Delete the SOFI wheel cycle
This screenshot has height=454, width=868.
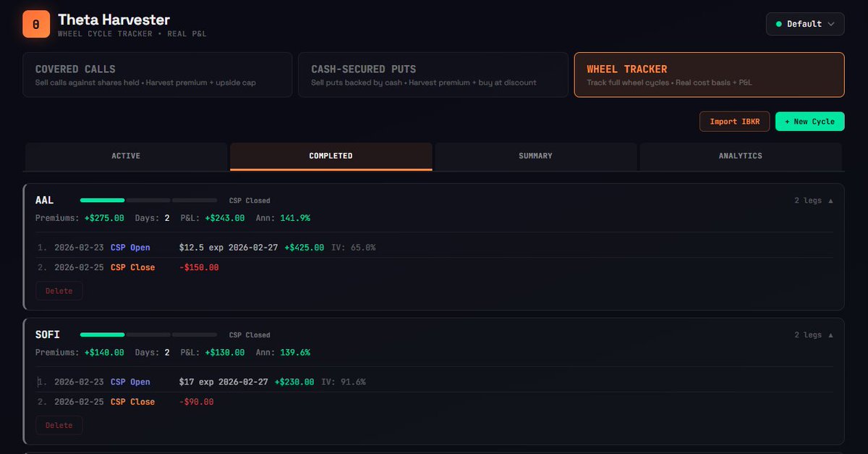pos(59,426)
